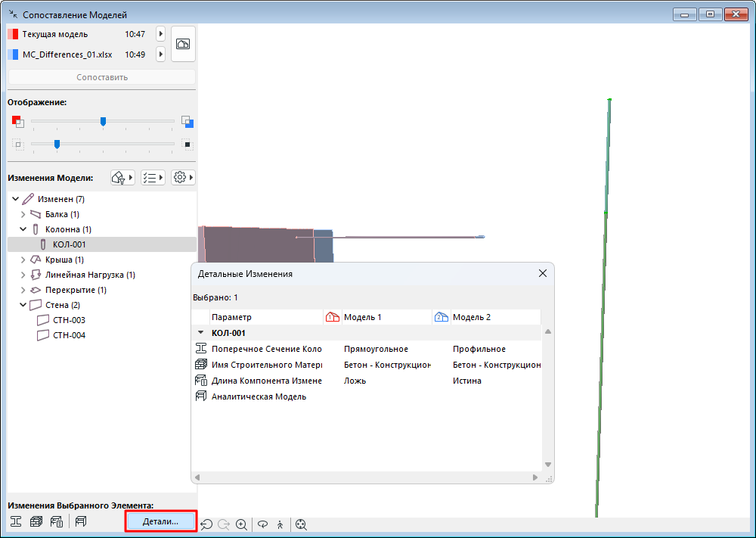Click the MC_Differences_01.xlsx blue color swatch
The height and width of the screenshot is (538, 756).
[13, 54]
